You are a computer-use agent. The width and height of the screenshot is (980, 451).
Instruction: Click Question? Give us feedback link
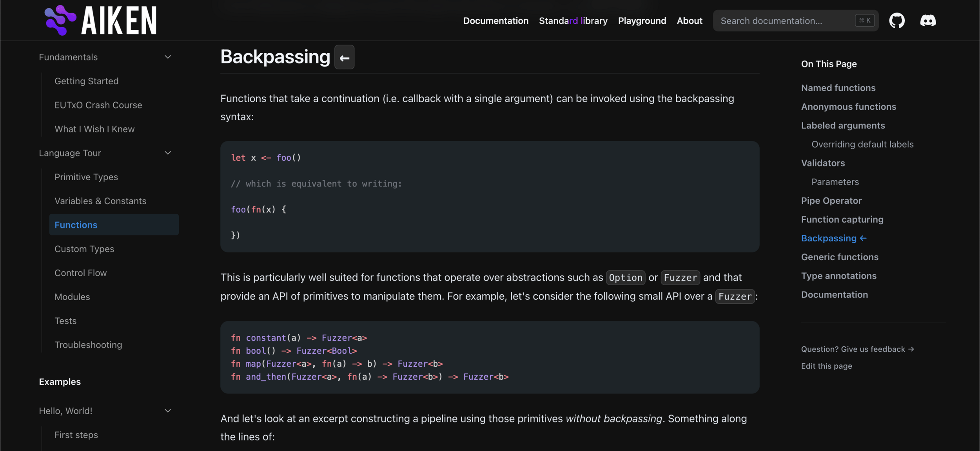(x=857, y=349)
